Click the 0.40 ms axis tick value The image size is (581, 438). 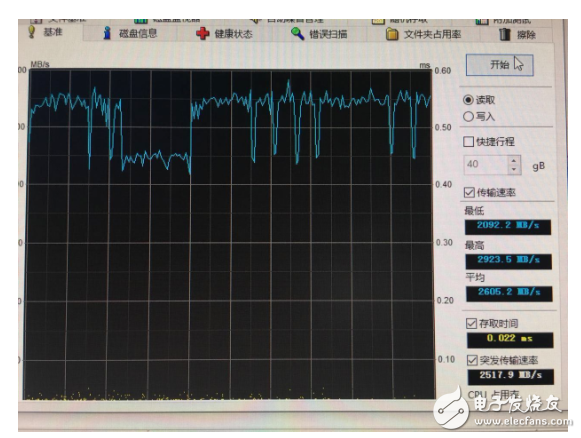click(444, 184)
